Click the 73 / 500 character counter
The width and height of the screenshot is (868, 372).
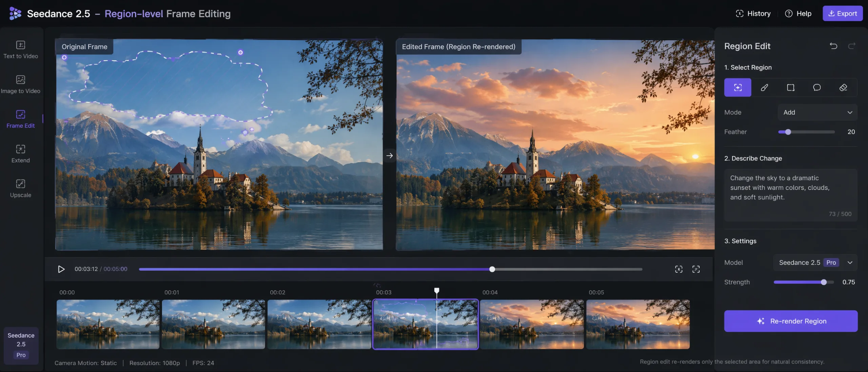coord(840,214)
